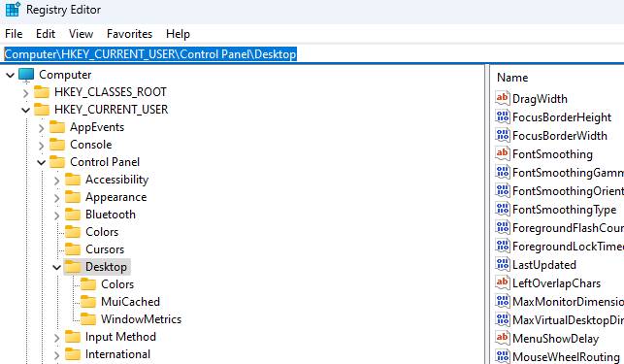
Task: Click the HKEY_CURRENT_USER folder icon
Action: 42,110
